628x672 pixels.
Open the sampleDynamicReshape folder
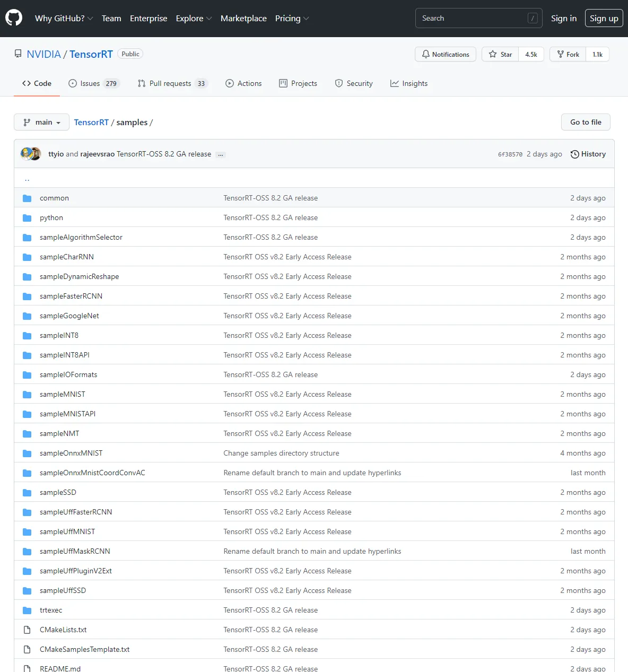[80, 276]
